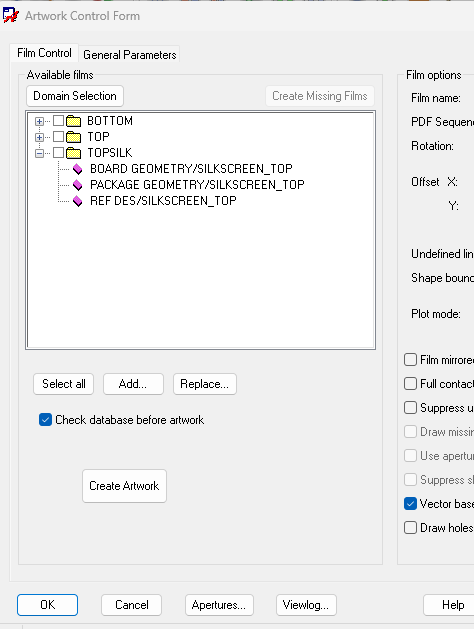Click the Cancel button
Viewport: 474px width, 629px height.
click(x=132, y=605)
